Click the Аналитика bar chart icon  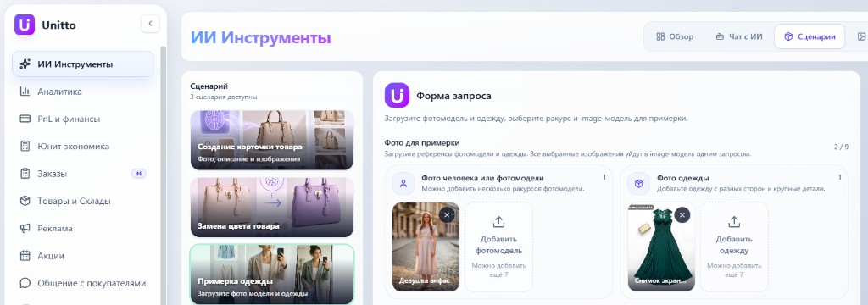click(x=25, y=91)
